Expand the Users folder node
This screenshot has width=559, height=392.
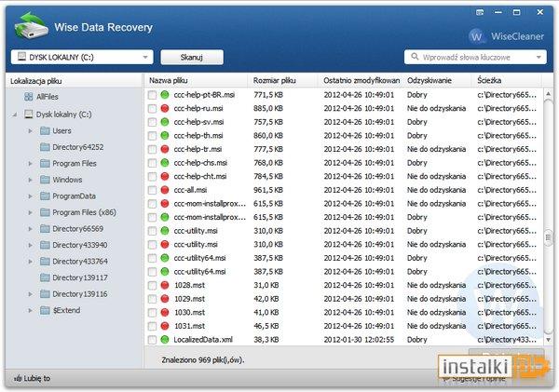[31, 130]
